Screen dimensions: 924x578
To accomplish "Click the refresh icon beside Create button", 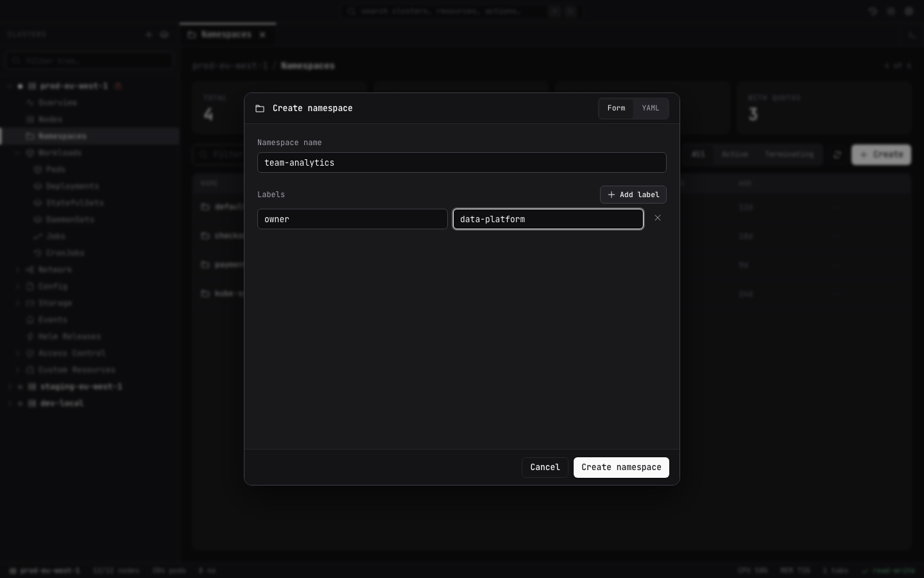I will coord(837,155).
